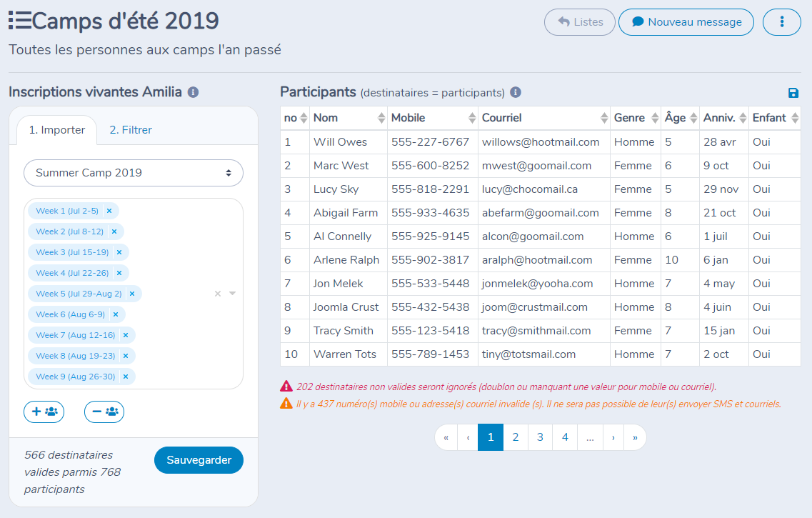This screenshot has width=812, height=518.
Task: Sort table by the Anniv. column
Action: coord(724,118)
